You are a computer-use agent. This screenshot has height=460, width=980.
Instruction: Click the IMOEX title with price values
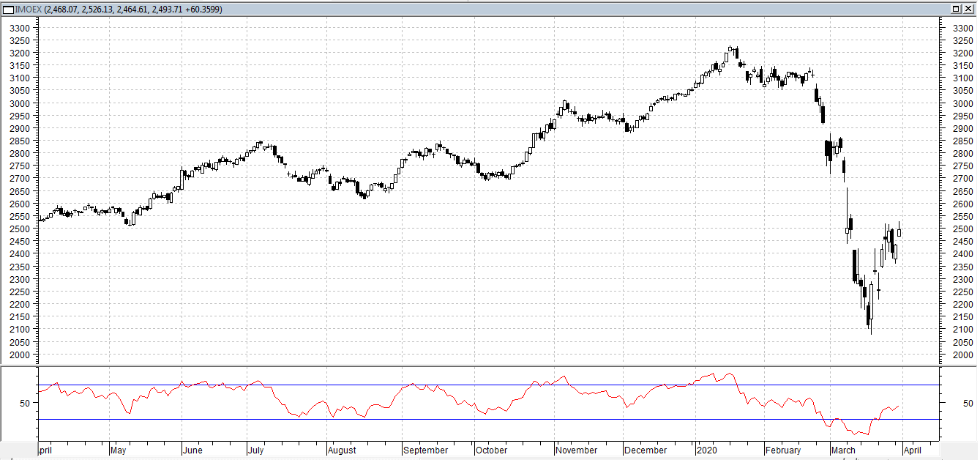pos(119,9)
